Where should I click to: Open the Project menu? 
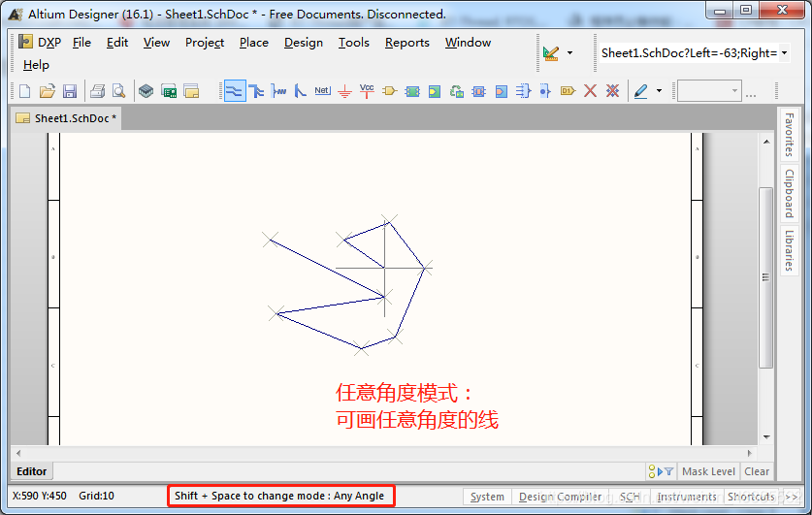point(205,43)
